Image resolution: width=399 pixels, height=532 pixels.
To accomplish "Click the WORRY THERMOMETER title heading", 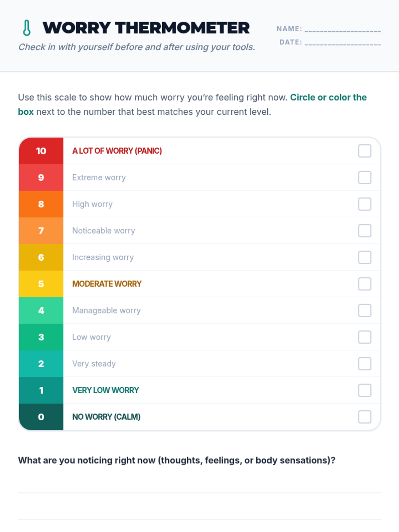I will [x=146, y=28].
